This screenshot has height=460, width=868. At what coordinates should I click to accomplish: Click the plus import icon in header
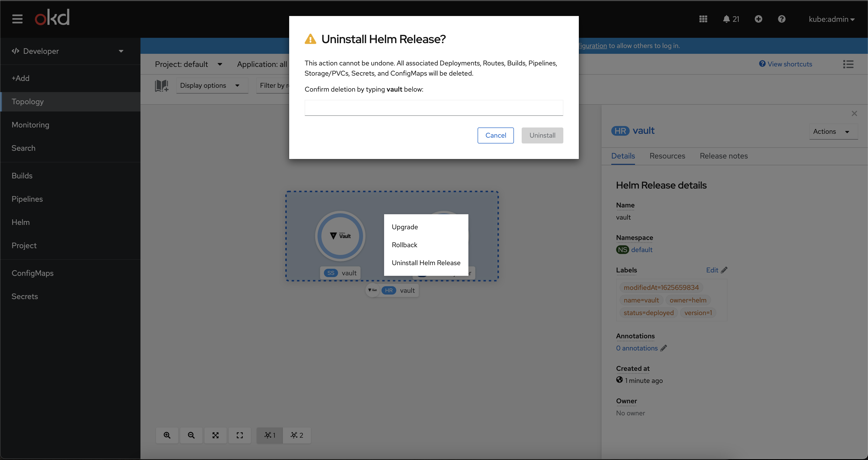(x=758, y=19)
